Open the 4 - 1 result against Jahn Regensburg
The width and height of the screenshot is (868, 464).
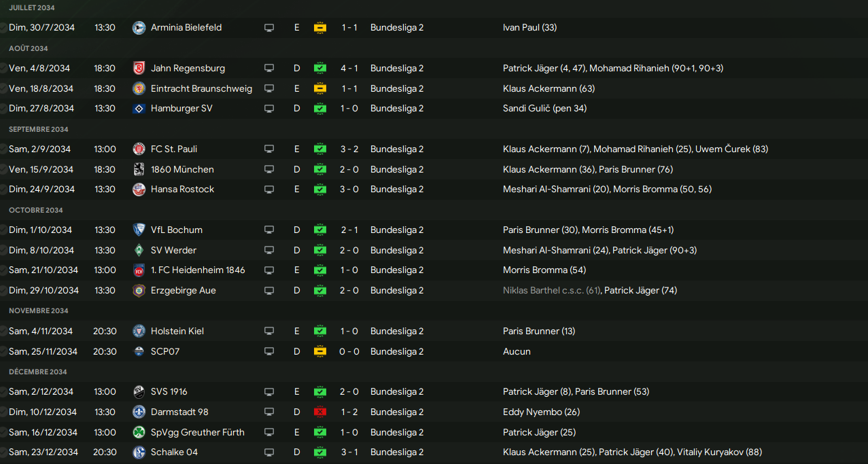coord(349,69)
